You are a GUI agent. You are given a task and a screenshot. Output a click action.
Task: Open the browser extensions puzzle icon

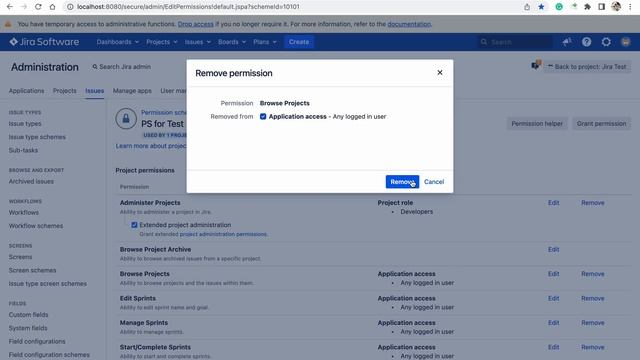pyautogui.click(x=587, y=7)
